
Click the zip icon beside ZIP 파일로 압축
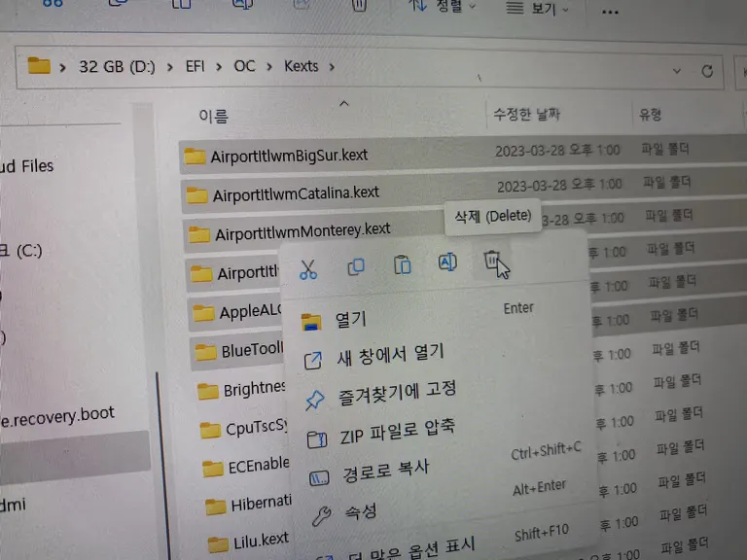pyautogui.click(x=317, y=438)
